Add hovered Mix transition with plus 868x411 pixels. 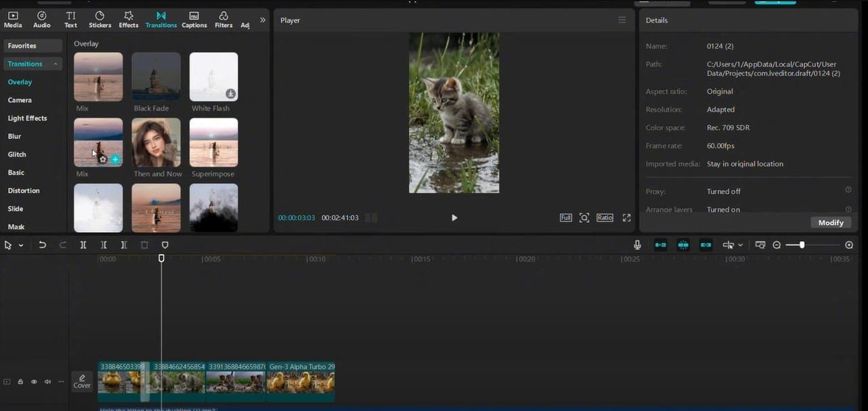(115, 160)
